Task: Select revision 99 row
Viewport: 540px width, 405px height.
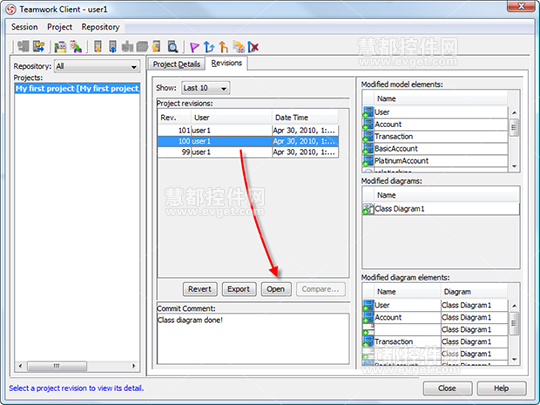Action: tap(248, 152)
